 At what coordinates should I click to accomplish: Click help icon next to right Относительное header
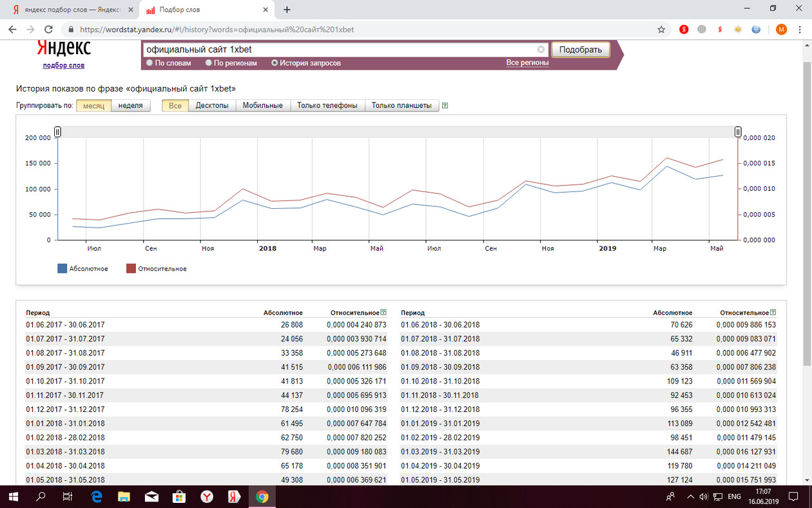coord(773,313)
